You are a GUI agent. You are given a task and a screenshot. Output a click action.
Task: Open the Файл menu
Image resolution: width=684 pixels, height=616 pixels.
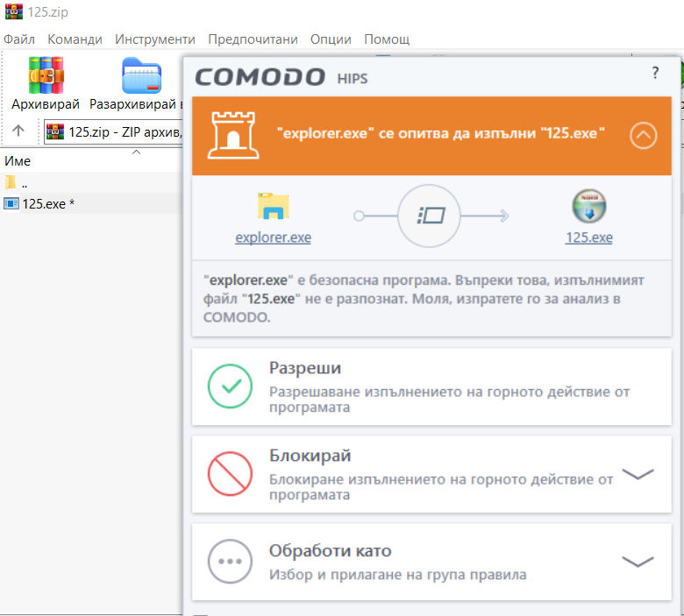[19, 39]
